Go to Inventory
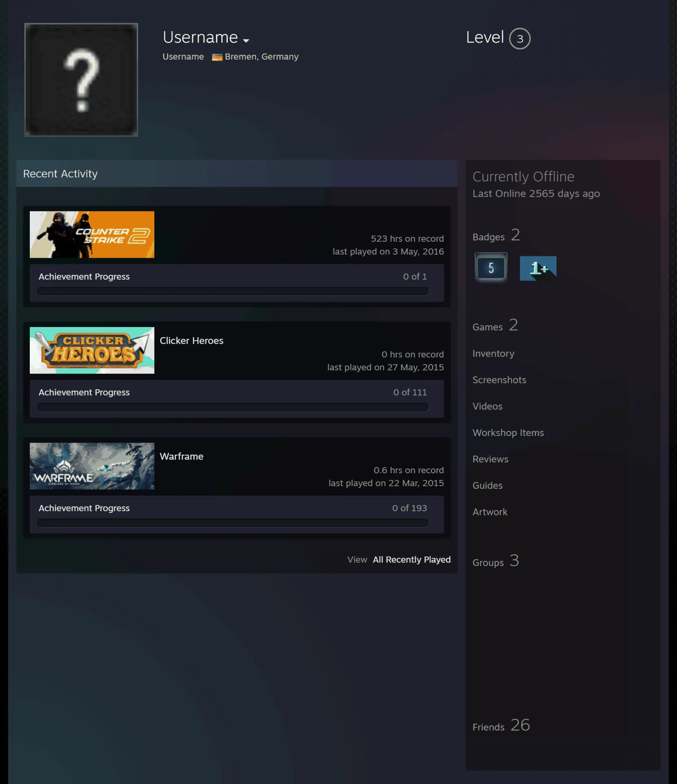Image resolution: width=677 pixels, height=784 pixels. [x=493, y=354]
